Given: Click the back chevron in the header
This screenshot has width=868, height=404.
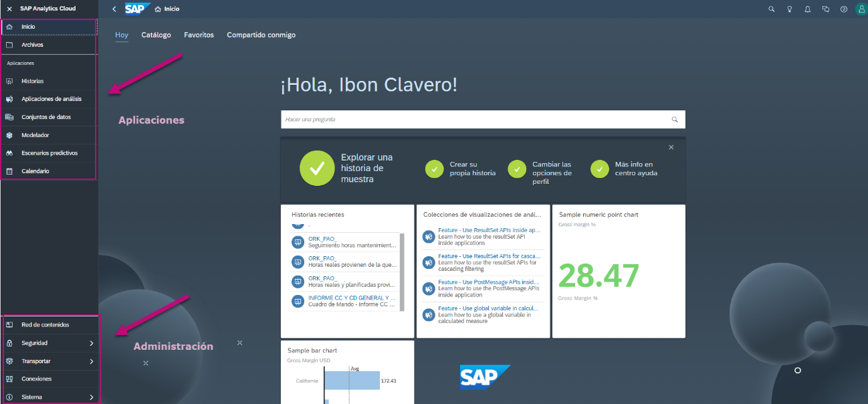Looking at the screenshot, I should [114, 9].
